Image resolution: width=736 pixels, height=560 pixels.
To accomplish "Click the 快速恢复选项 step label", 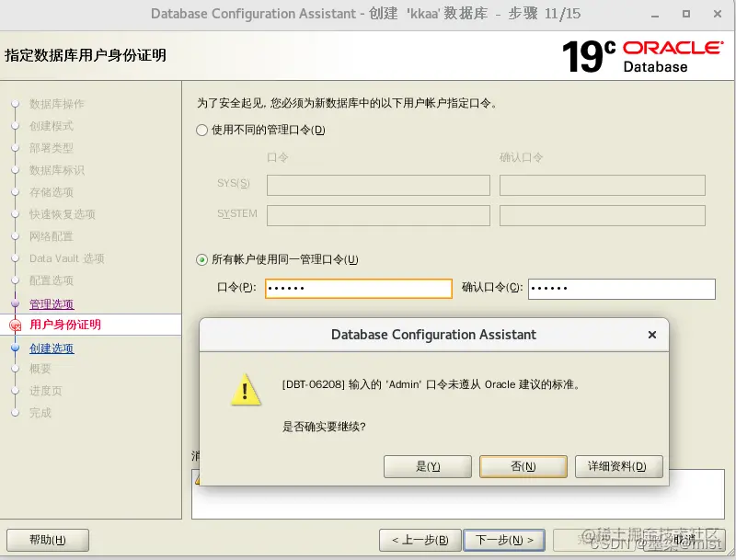I will (x=63, y=214).
